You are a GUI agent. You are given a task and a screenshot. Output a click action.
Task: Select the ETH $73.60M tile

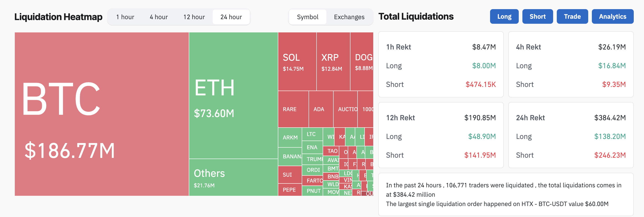point(233,95)
